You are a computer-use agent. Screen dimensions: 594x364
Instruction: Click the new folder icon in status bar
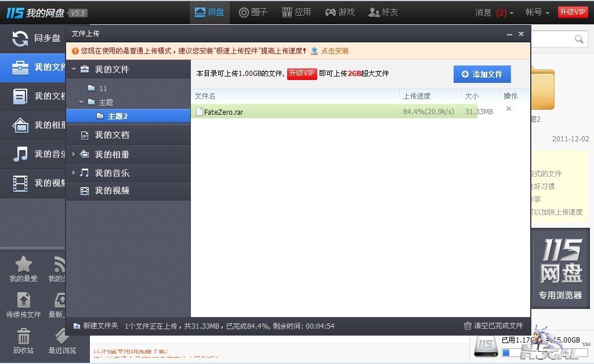(x=77, y=326)
